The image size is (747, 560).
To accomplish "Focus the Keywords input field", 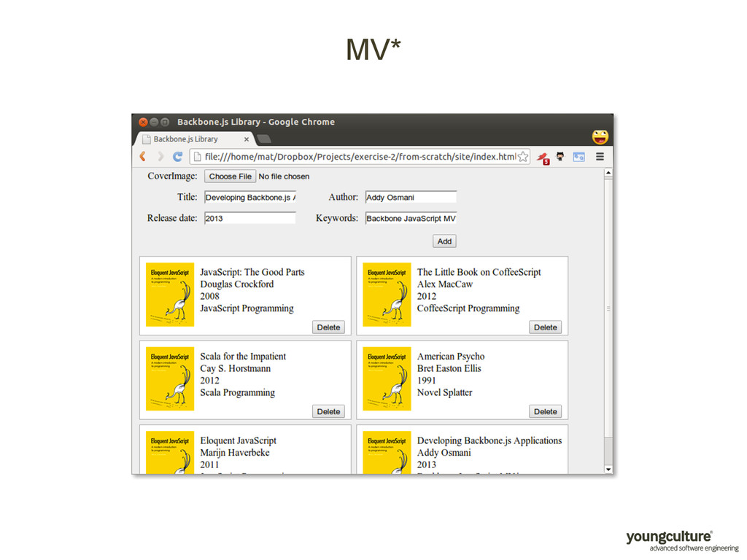I will (411, 219).
